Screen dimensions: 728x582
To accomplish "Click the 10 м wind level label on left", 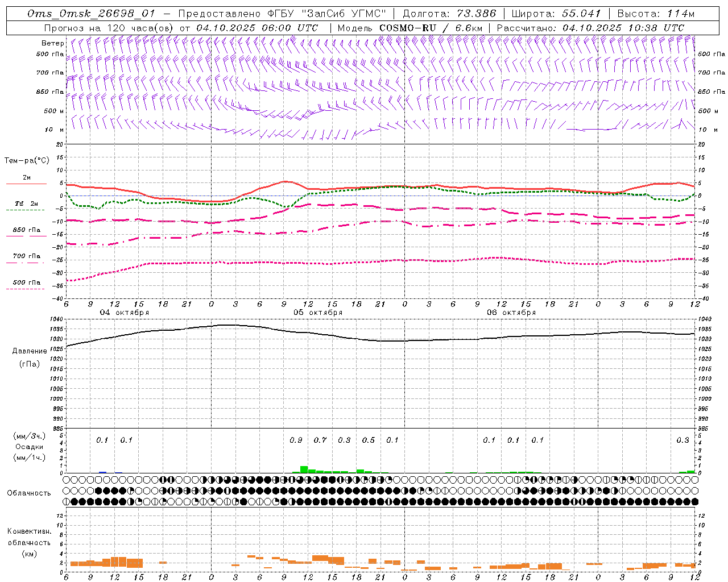I will point(54,130).
